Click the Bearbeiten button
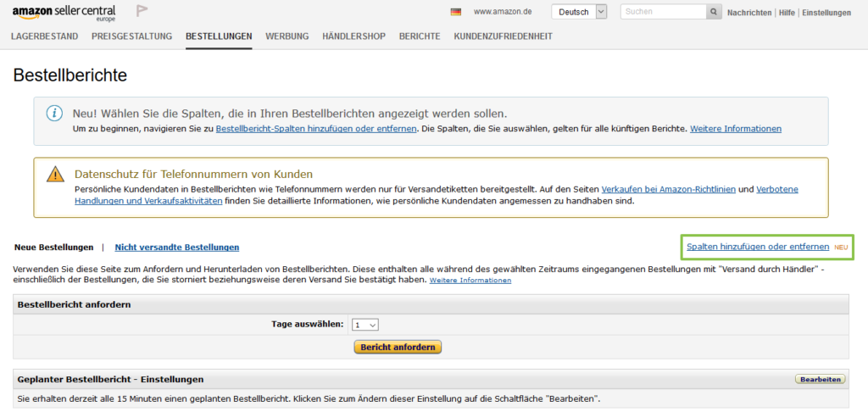868x412 pixels. point(820,379)
